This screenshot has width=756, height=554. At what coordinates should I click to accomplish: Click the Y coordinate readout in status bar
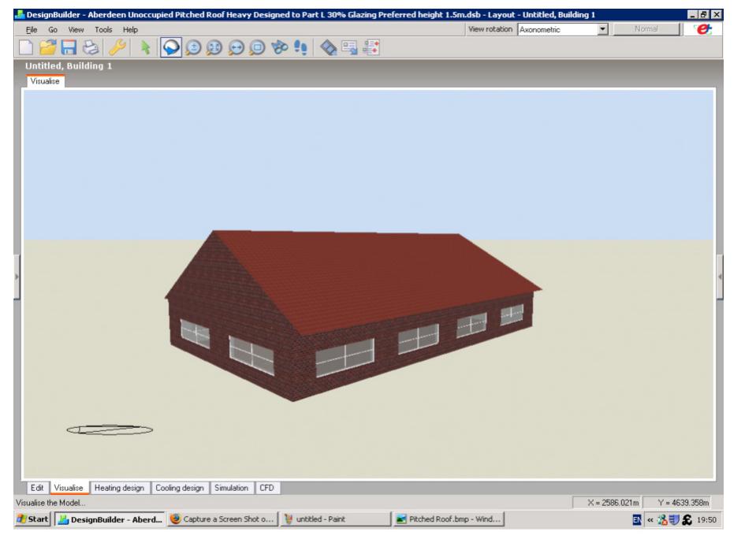[x=678, y=503]
